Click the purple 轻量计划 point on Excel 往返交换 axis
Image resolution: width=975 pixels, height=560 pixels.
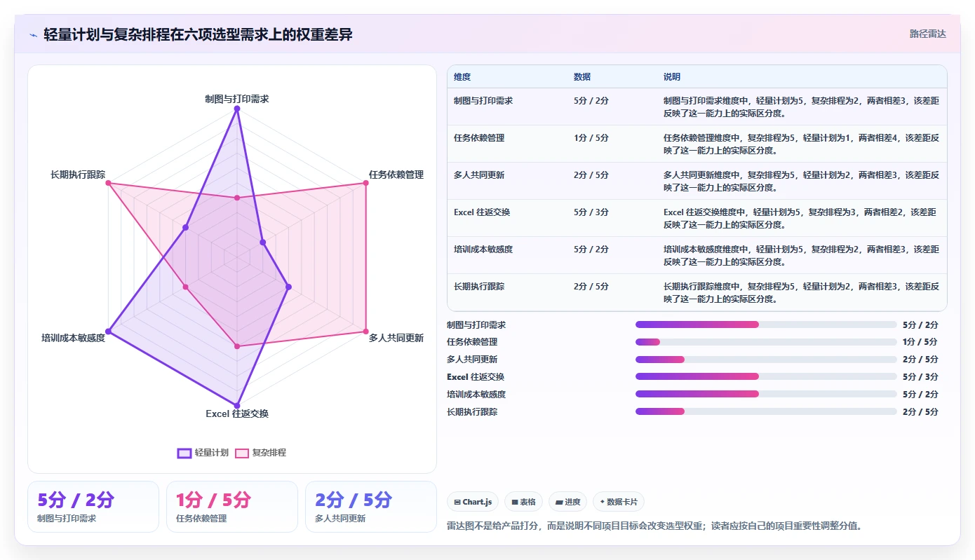tap(237, 406)
